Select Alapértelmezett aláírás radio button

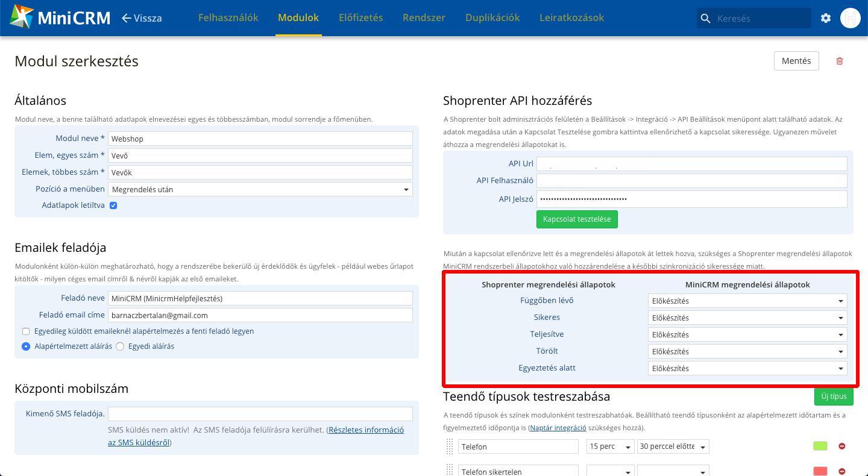(26, 346)
